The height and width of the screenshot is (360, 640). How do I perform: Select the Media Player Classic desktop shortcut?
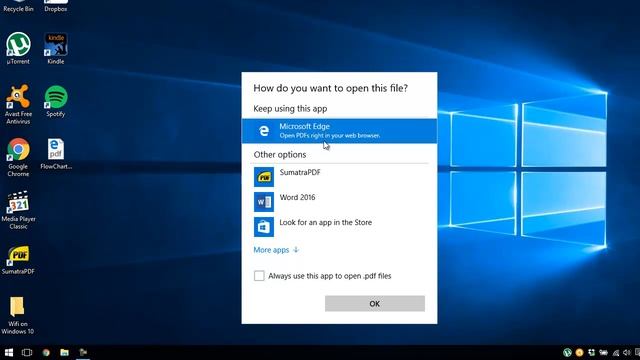(x=18, y=210)
